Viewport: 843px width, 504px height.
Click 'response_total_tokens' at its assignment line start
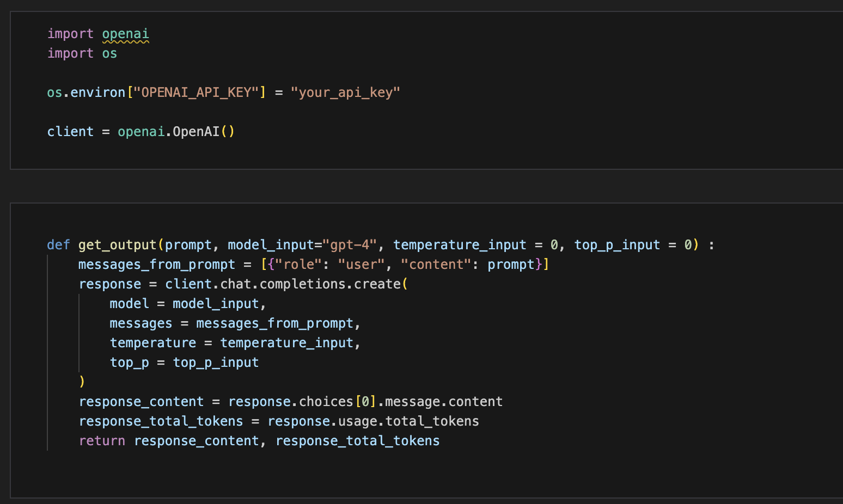[x=161, y=421]
